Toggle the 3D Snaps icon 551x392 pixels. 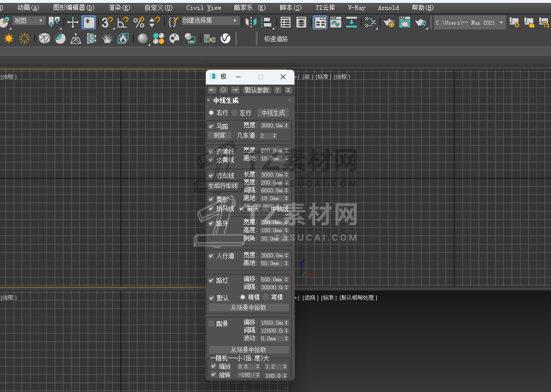107,23
